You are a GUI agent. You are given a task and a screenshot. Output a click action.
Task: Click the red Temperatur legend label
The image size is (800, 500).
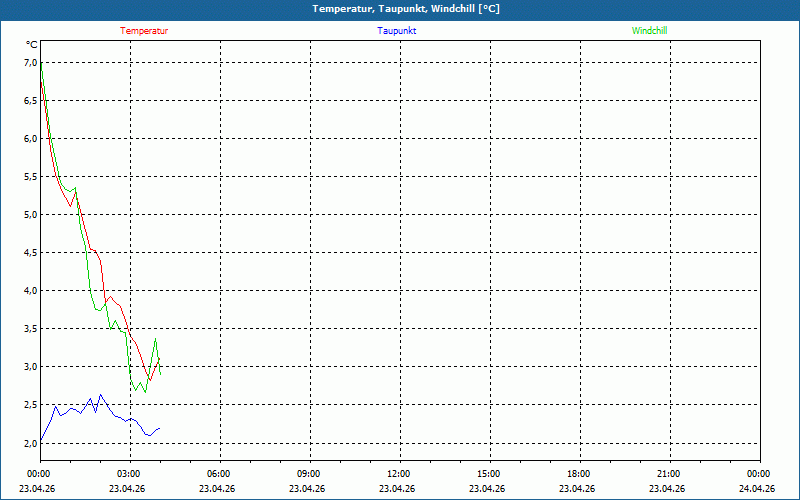click(x=144, y=31)
